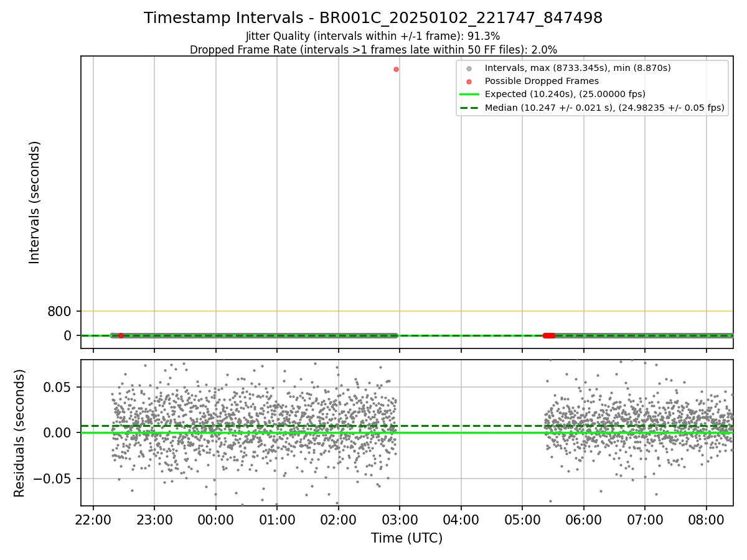This screenshot has width=747, height=560.
Task: Click the red dropped-frame cluster near 05:25
Action: [549, 335]
